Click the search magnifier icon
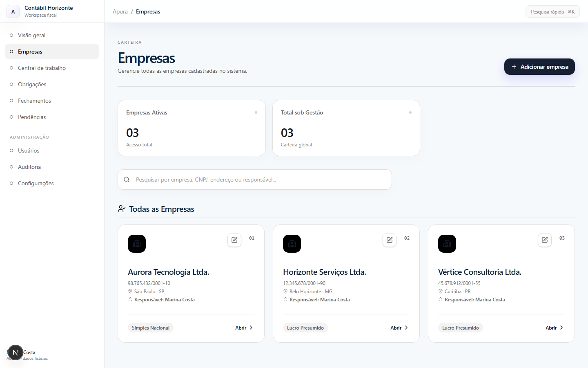Viewport: 588px width, 368px height. click(x=127, y=180)
